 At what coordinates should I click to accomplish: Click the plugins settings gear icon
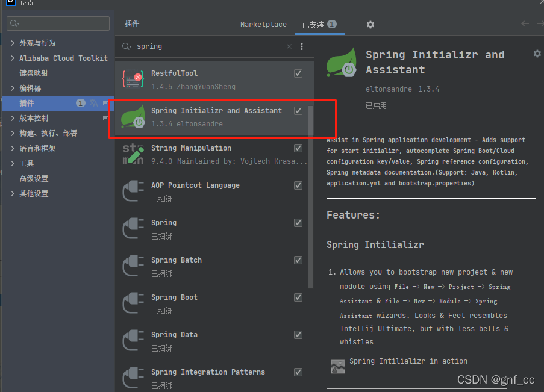click(x=370, y=25)
